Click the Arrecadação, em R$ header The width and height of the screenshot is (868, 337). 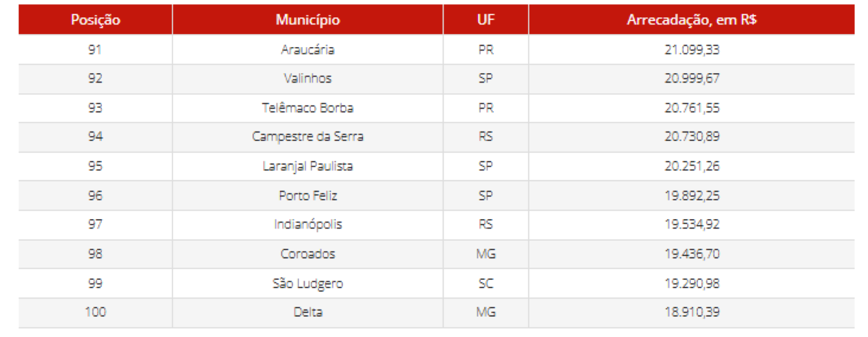click(x=692, y=20)
